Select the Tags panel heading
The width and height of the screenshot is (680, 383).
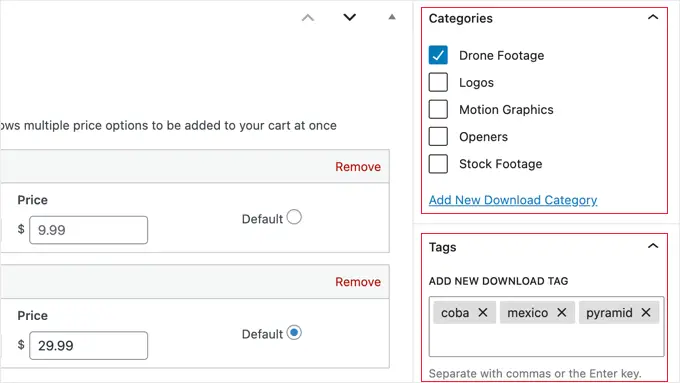pos(442,247)
